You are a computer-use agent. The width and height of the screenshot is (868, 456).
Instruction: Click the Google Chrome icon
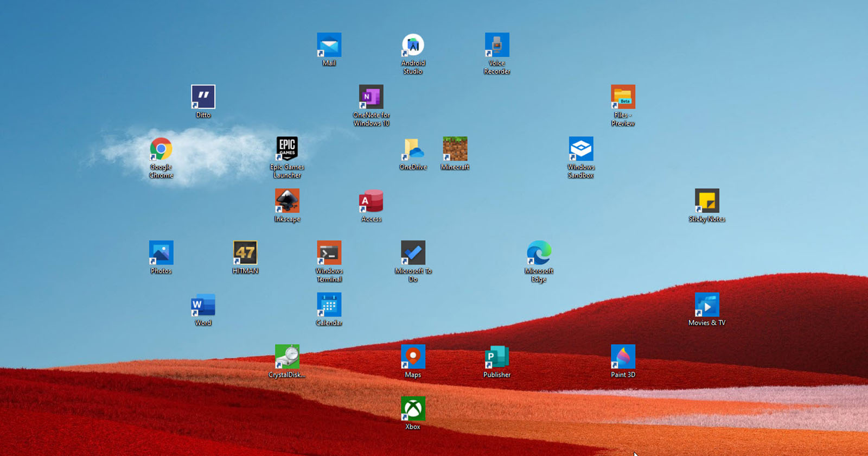pos(161,149)
